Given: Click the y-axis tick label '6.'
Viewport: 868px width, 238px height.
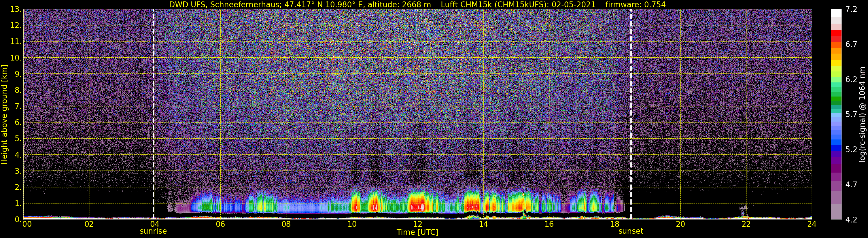Looking at the screenshot, I should click(18, 123).
